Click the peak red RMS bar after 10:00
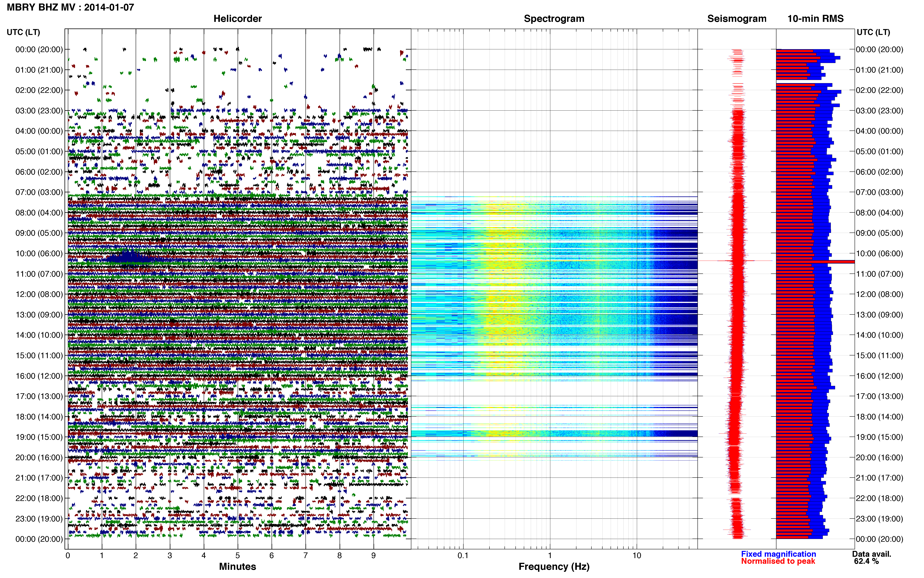Screen dimensions: 924x578 pos(815,262)
